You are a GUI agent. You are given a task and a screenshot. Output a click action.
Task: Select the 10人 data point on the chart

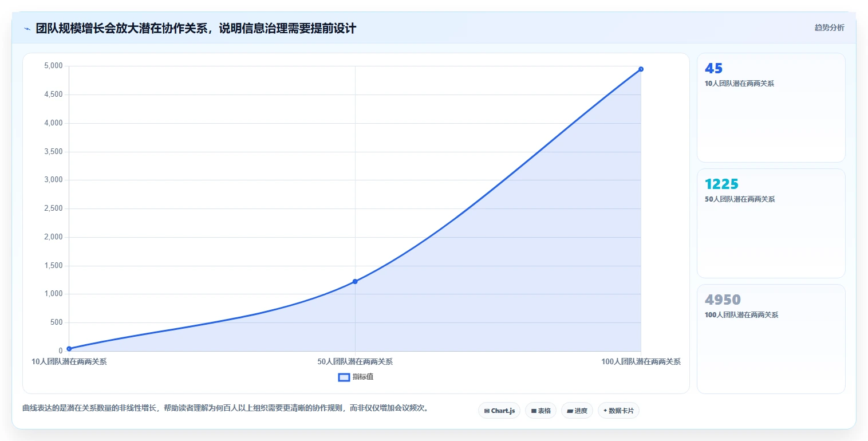(69, 348)
